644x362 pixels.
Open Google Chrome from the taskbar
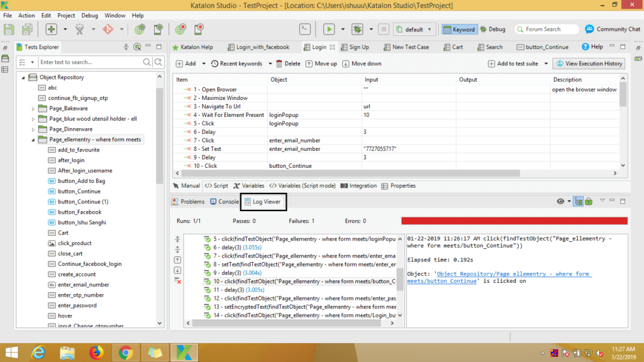126,353
